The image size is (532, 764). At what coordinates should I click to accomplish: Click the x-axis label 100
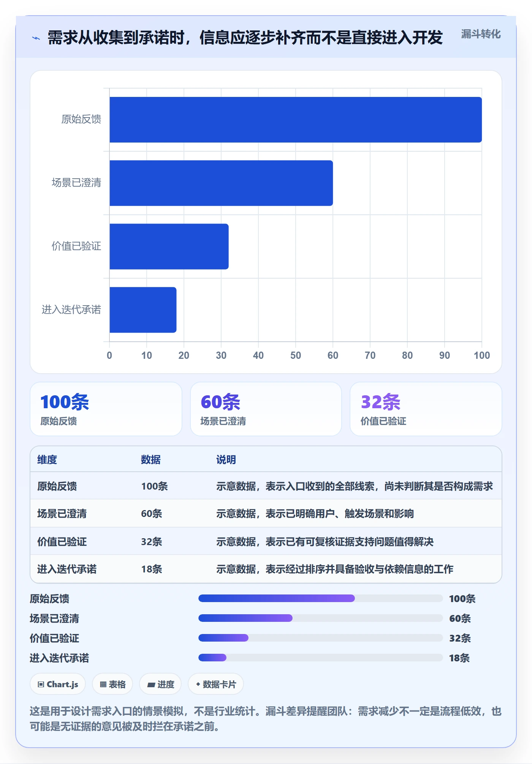482,355
